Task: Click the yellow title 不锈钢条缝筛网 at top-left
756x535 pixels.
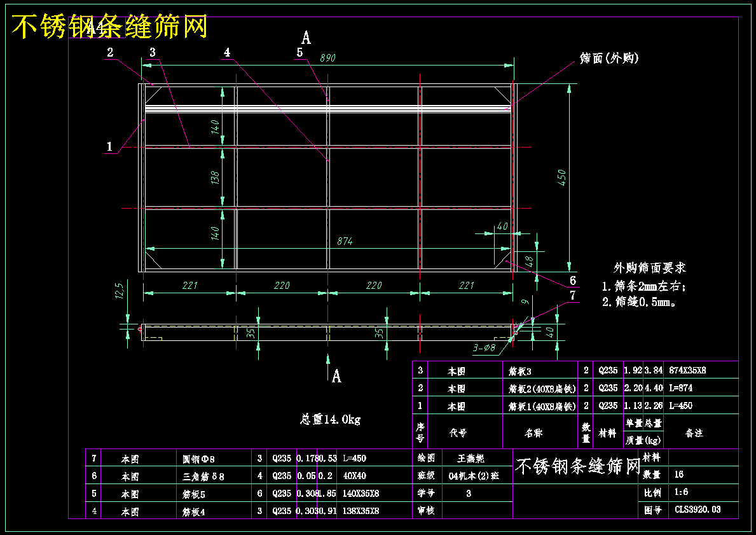Action: (110, 27)
